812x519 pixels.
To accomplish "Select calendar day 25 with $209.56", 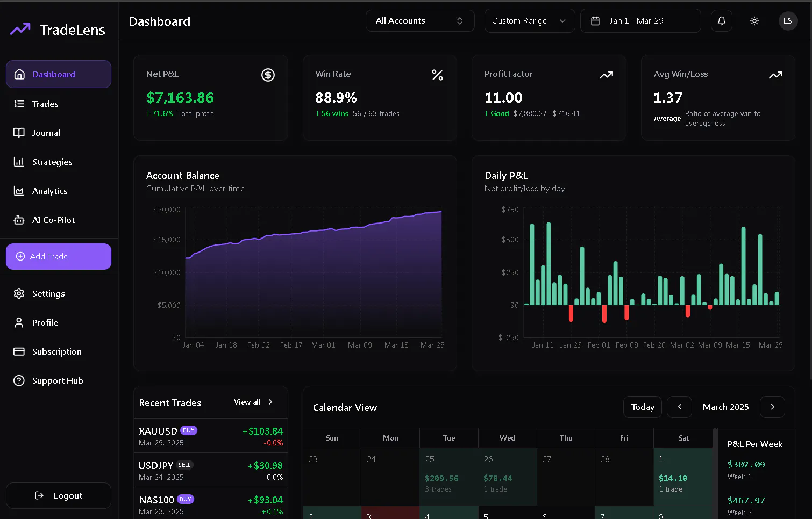I will [449, 477].
